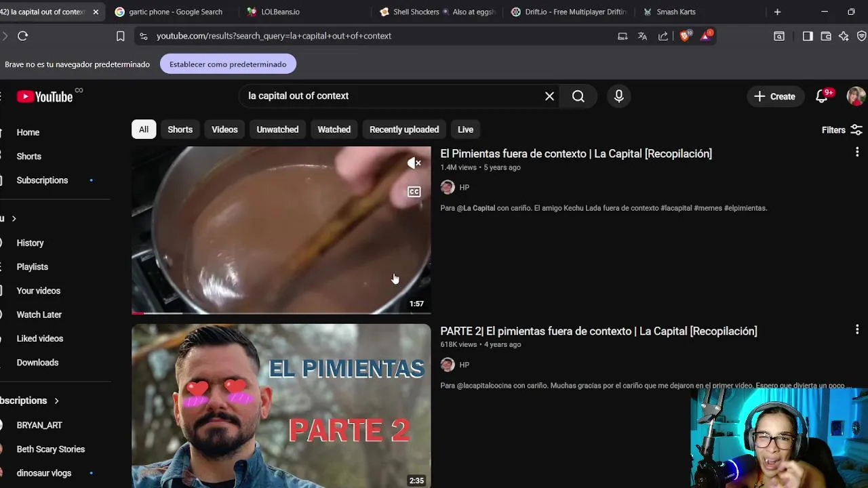Select the Live filter chip
This screenshot has width=868, height=488.
coord(465,129)
